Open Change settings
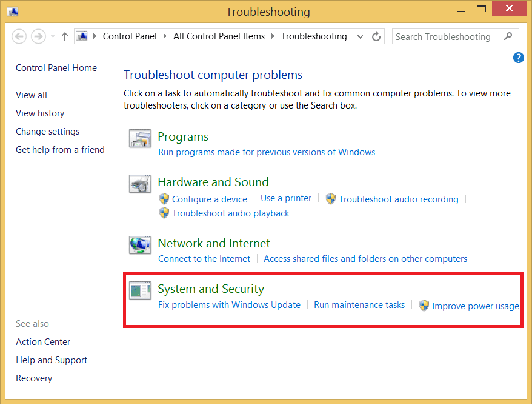Image resolution: width=532 pixels, height=405 pixels. pos(47,132)
